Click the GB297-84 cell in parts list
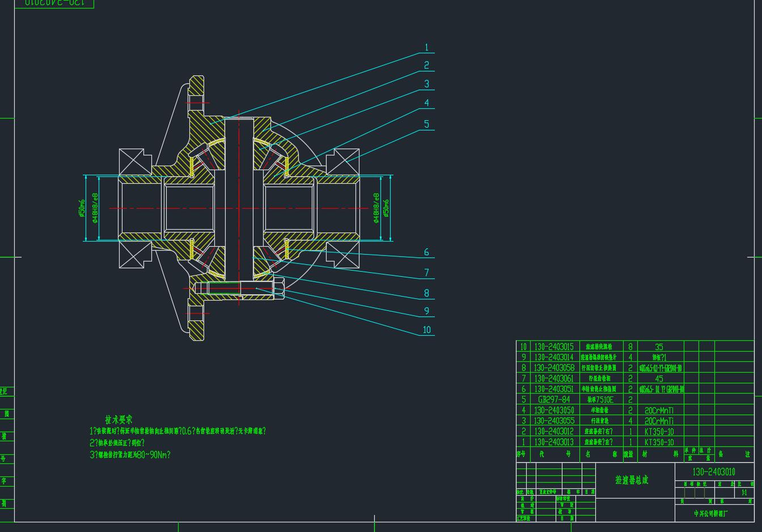Screen dimensions: 762x532 553,399
